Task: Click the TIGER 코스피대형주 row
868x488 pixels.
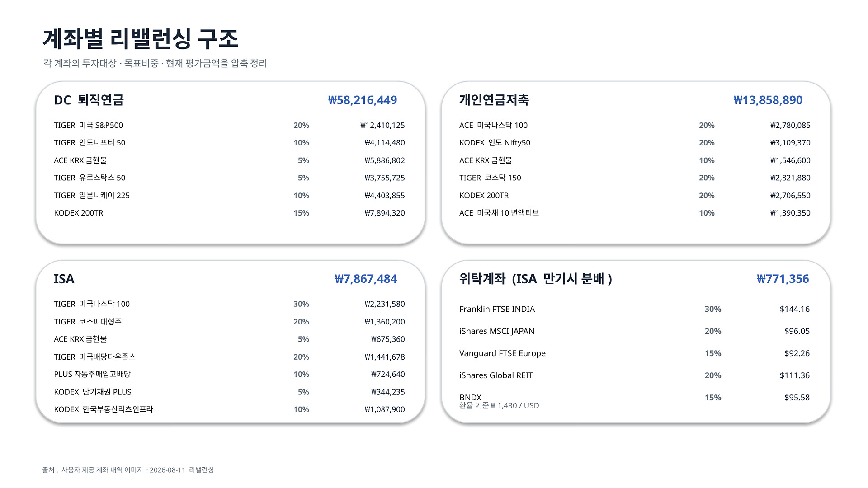Action: click(x=229, y=322)
